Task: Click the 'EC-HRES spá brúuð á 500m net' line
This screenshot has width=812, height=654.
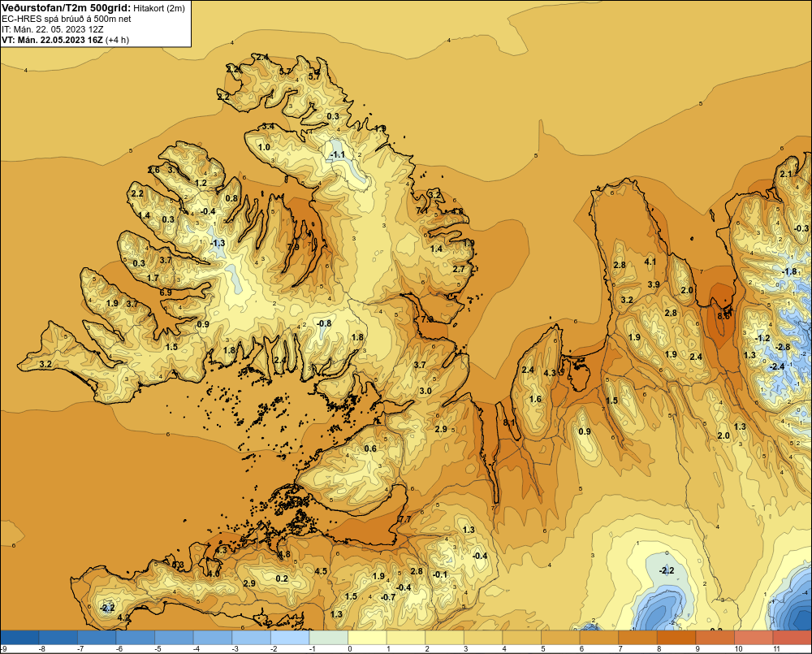Action: point(67,19)
